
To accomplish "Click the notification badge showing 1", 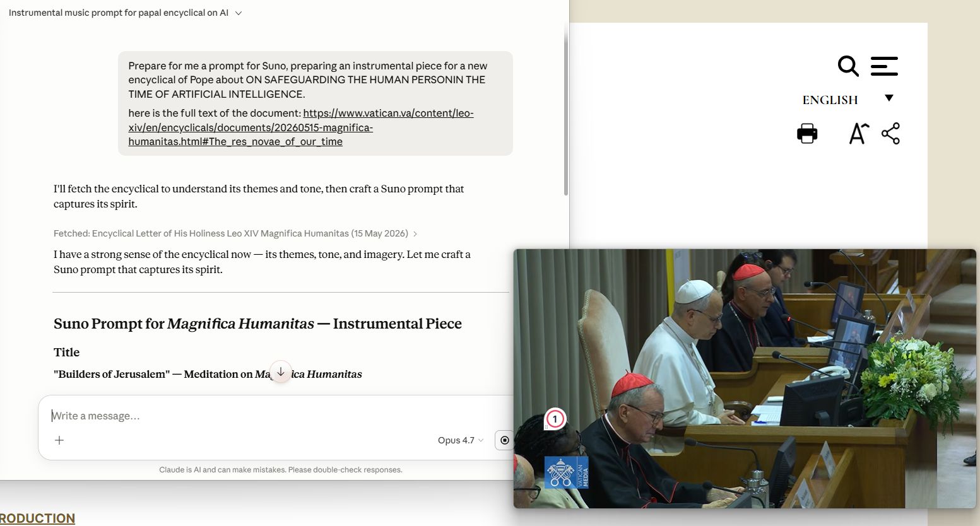I will coord(555,419).
